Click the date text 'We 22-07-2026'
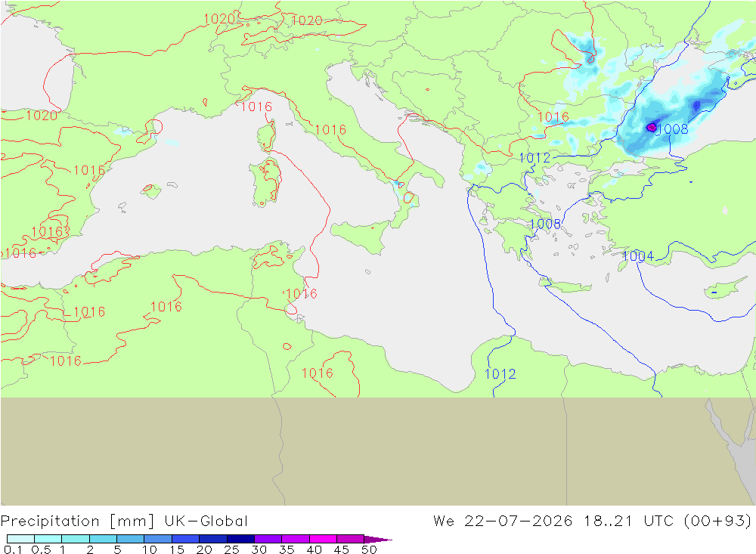 tap(503, 522)
